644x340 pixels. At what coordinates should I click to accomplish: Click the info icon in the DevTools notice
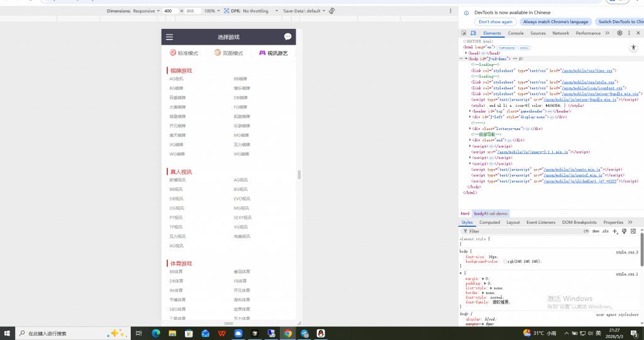tap(466, 13)
